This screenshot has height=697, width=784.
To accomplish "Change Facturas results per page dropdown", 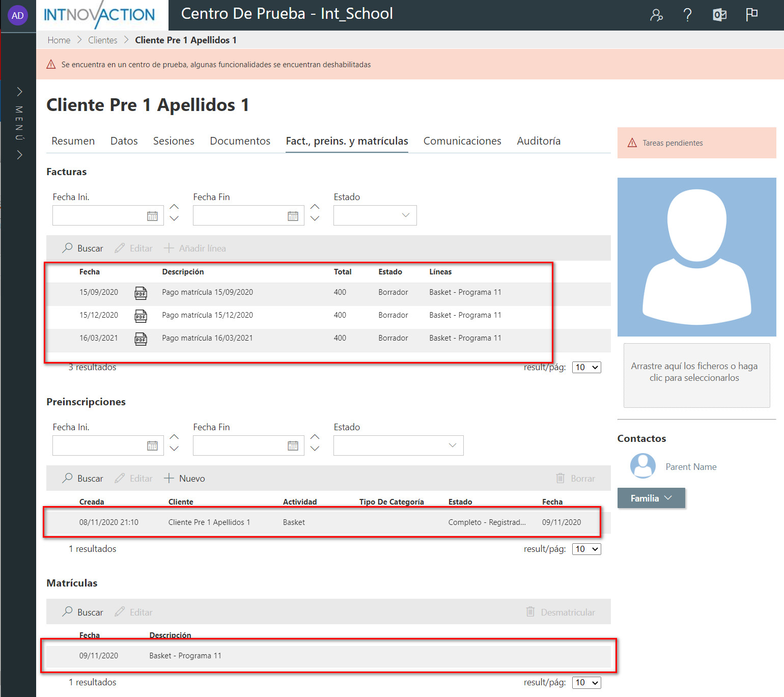I will coord(586,367).
